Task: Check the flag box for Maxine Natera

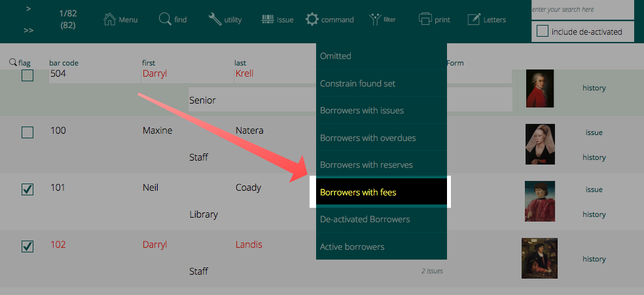Action: click(x=27, y=132)
